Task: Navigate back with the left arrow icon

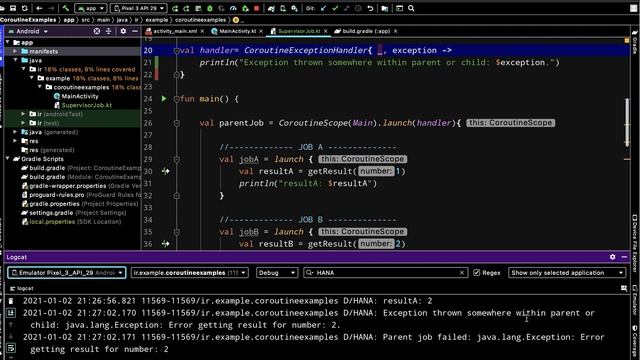Action: [39, 8]
